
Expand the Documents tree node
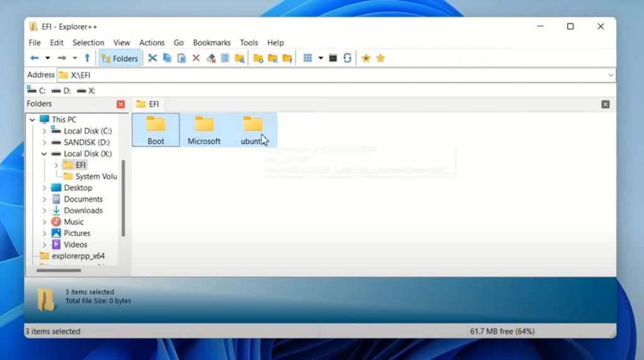tap(44, 200)
